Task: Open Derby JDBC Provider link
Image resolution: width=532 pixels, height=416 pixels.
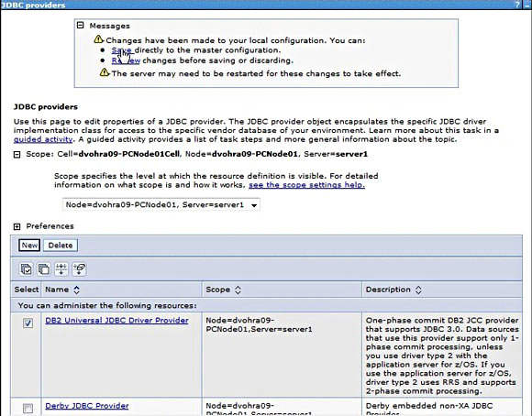Action: tap(87, 406)
